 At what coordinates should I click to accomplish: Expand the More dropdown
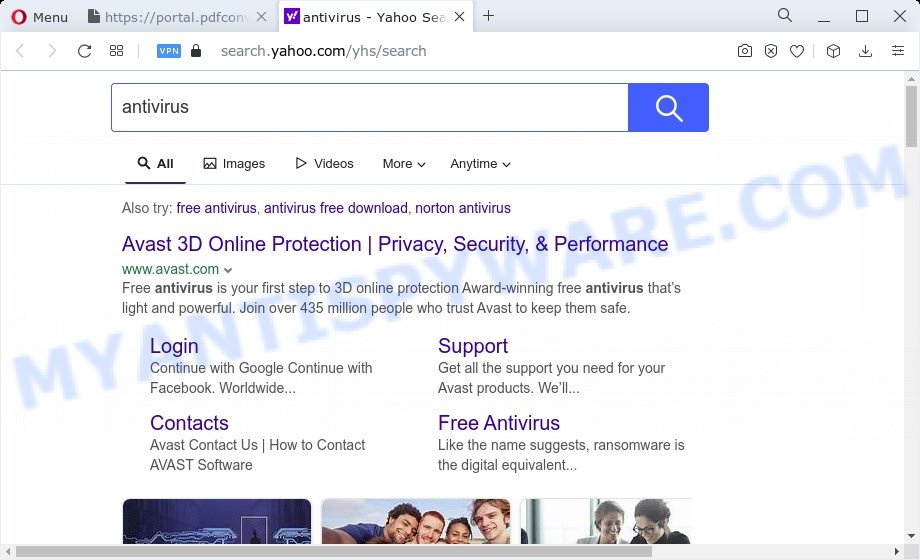pyautogui.click(x=404, y=164)
